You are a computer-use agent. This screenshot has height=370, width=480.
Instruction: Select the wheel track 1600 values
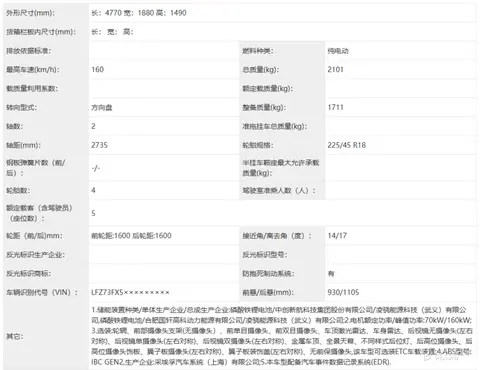coord(131,236)
